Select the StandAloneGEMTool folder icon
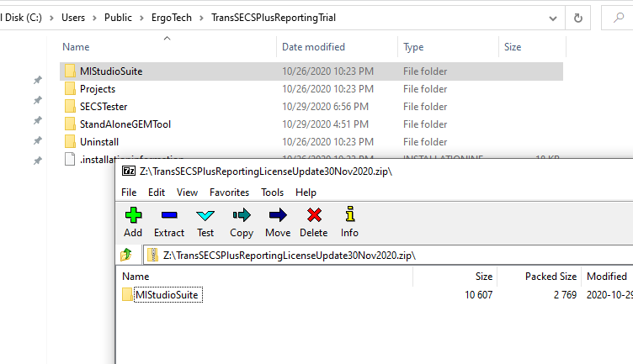Viewport: 633px width, 364px height. (70, 124)
